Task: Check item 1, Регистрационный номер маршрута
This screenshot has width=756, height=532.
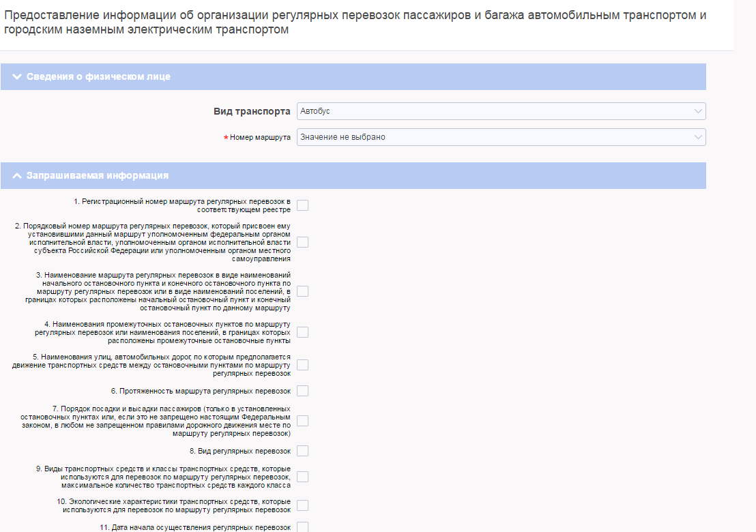Action: [302, 205]
